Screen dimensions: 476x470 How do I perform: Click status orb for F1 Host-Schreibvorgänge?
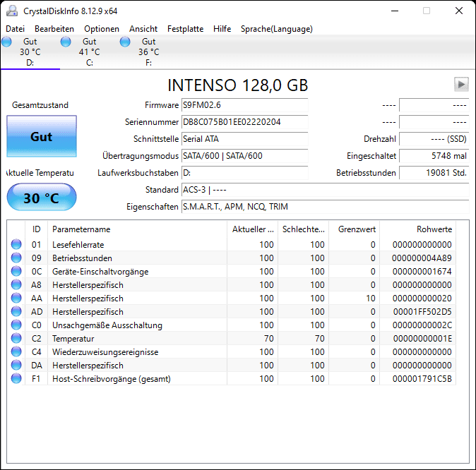point(16,378)
